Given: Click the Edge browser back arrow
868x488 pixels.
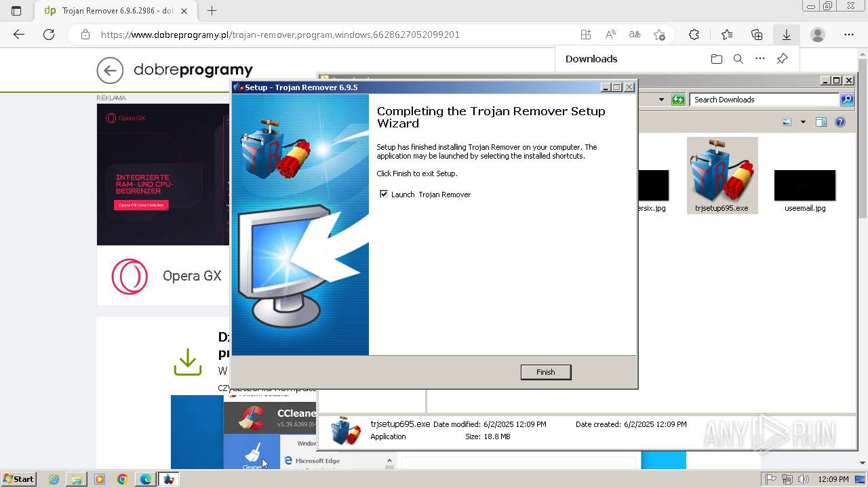Looking at the screenshot, I should click(x=19, y=35).
